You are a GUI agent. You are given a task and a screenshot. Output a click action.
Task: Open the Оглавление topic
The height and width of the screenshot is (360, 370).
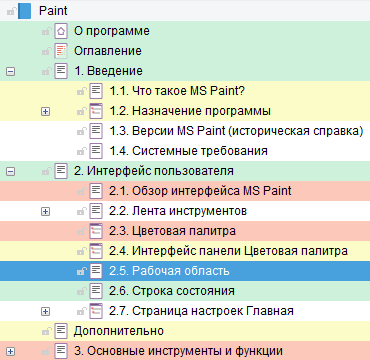[x=108, y=51]
